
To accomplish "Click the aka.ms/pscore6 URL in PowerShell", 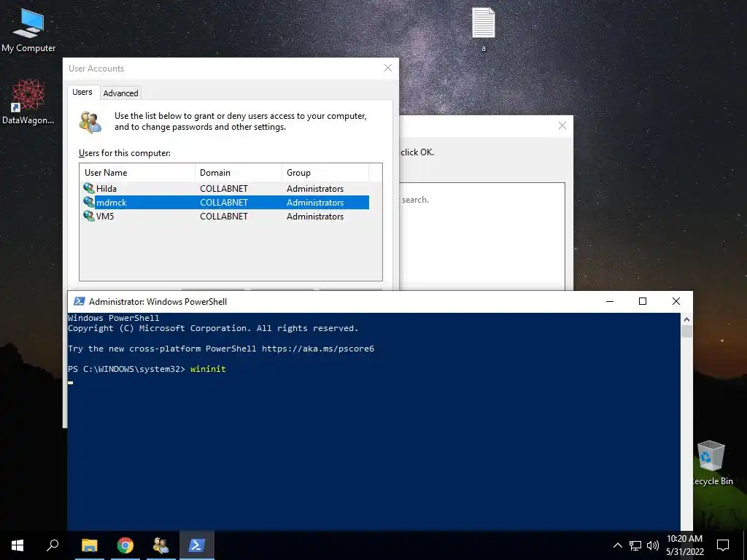I will (318, 348).
